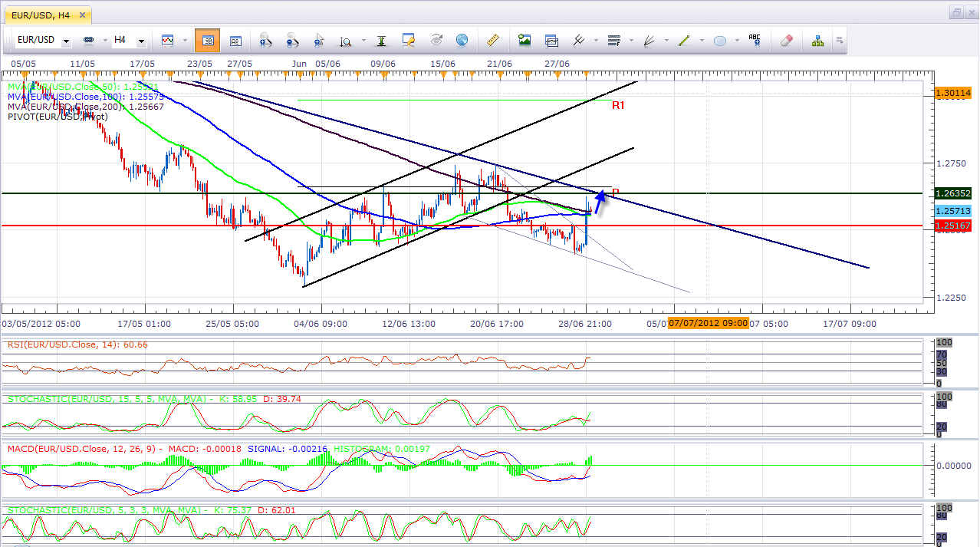Expand the Fibonacci tool dropdown arrow
The image size is (980, 547).
point(630,41)
